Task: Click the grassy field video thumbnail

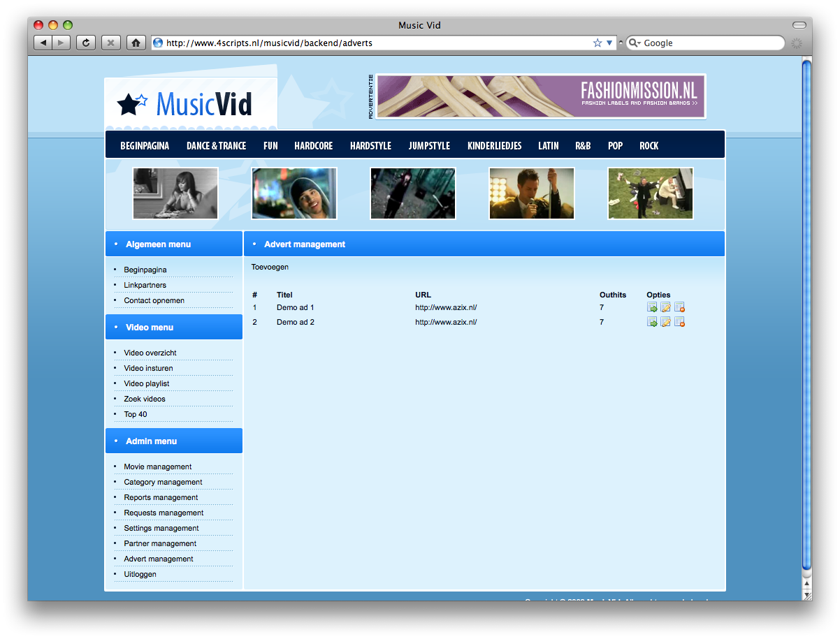Action: 651,193
